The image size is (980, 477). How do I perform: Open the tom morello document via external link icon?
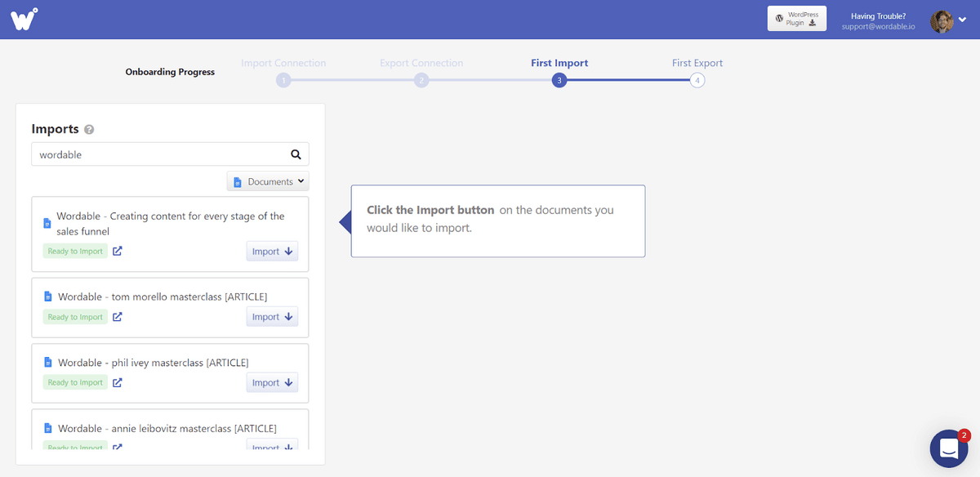coord(117,316)
